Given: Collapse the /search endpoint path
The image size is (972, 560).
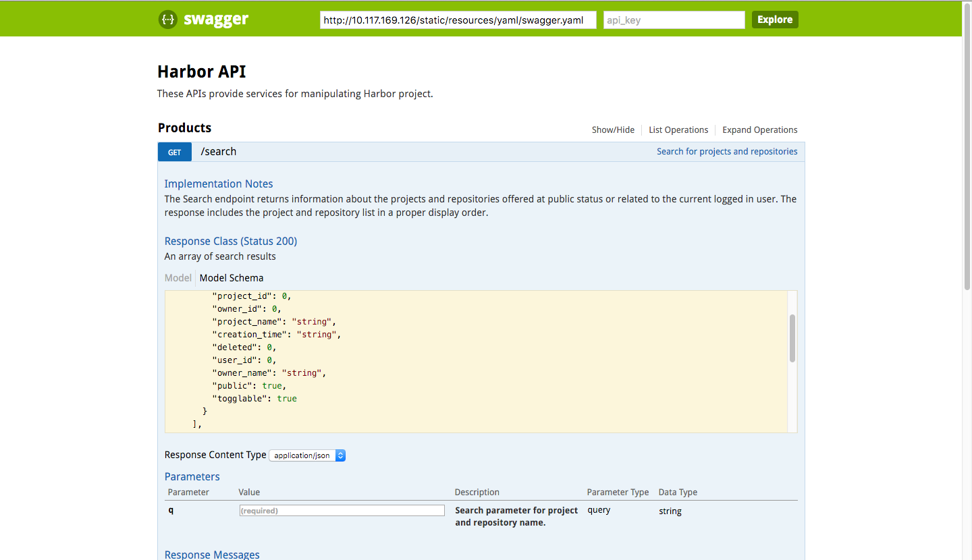Looking at the screenshot, I should click(219, 151).
